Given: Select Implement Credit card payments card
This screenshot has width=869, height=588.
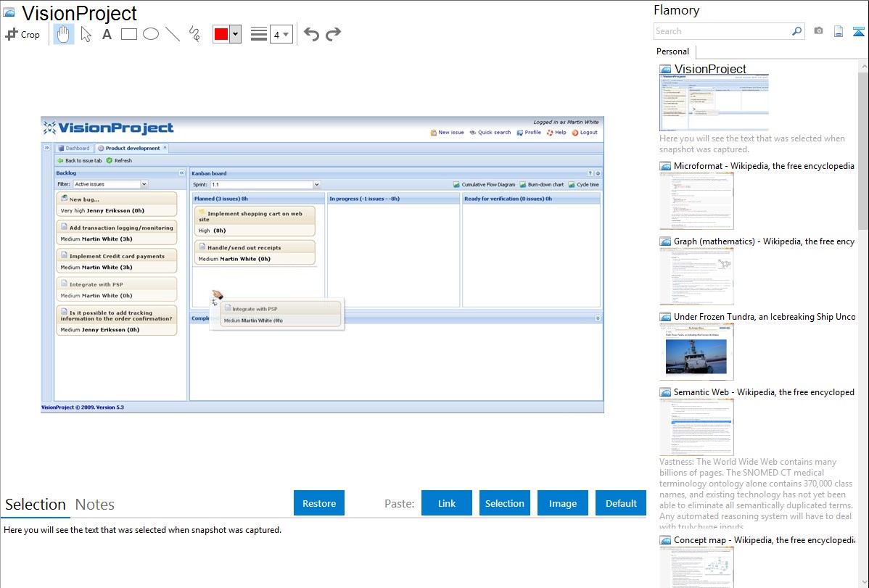Looking at the screenshot, I should [x=116, y=261].
